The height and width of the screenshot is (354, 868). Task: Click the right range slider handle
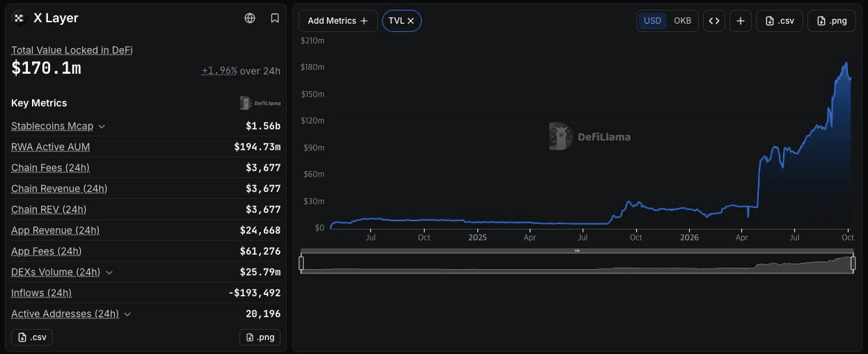click(x=853, y=263)
